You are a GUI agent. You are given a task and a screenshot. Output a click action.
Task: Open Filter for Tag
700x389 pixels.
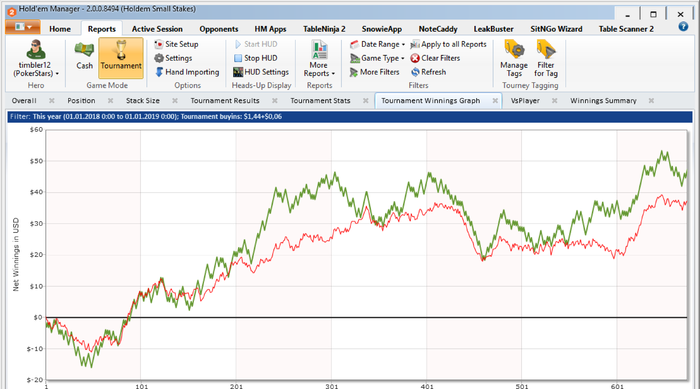(546, 59)
